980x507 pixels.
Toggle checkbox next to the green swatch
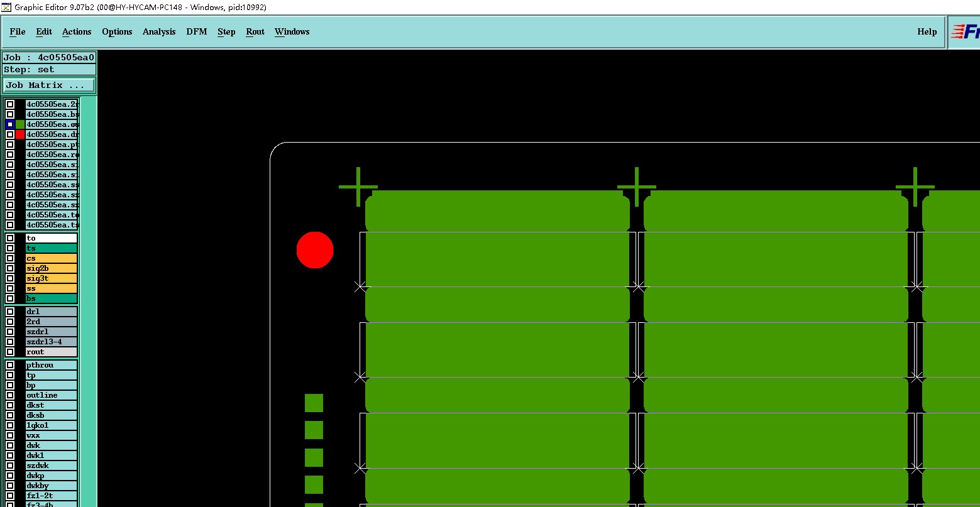tap(10, 124)
